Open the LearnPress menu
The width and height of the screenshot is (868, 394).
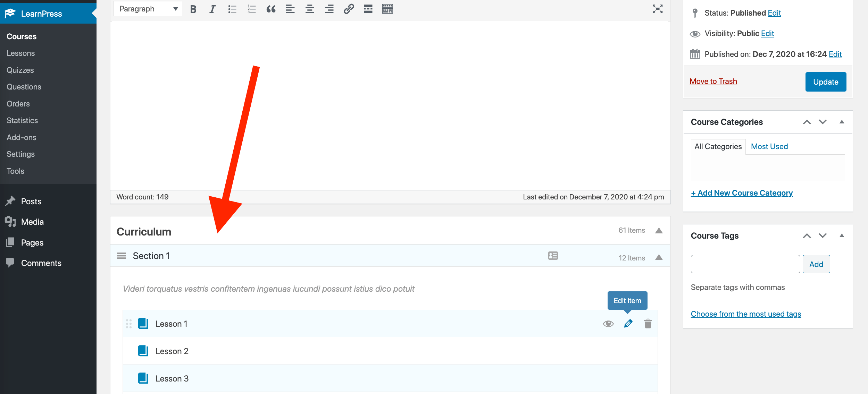click(48, 14)
